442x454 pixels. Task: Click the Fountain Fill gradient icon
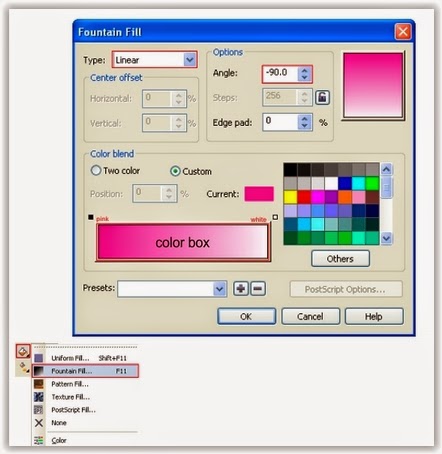pyautogui.click(x=39, y=371)
